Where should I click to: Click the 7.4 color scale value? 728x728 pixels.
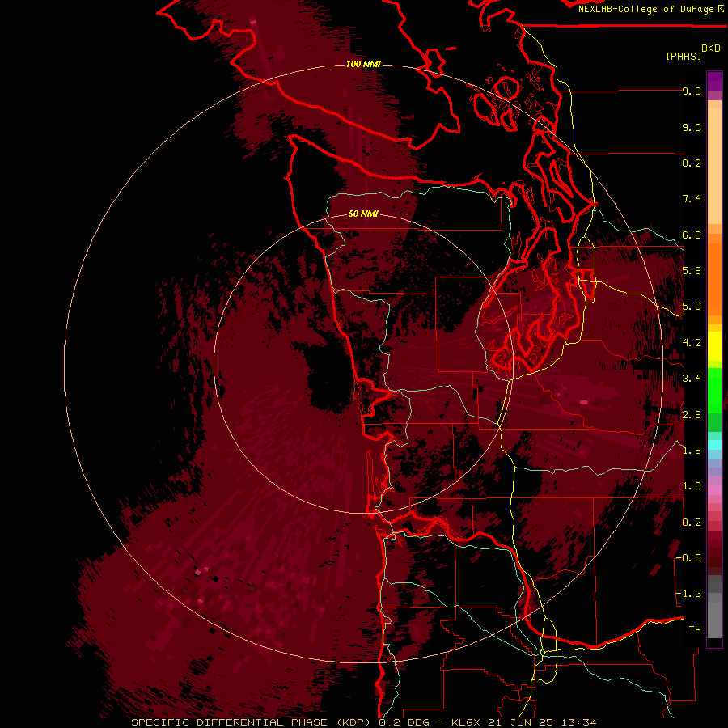[692, 199]
